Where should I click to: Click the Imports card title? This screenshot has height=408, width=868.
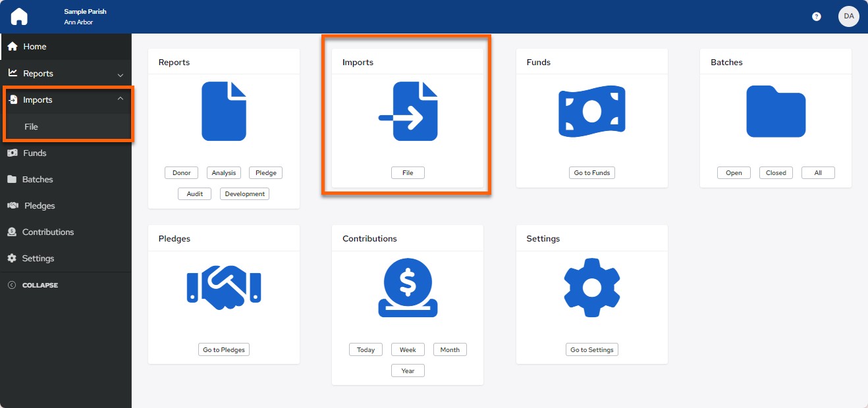(358, 63)
